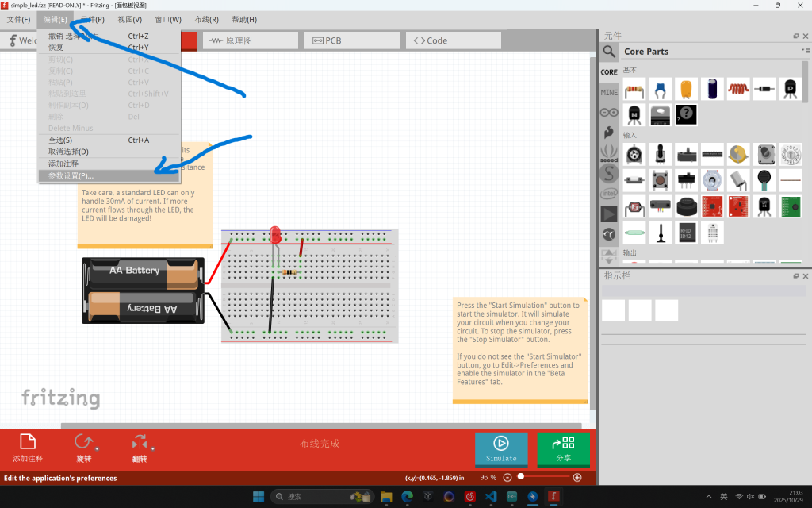This screenshot has width=812, height=508.
Task: Open the Seeed parts bin
Action: (608, 152)
